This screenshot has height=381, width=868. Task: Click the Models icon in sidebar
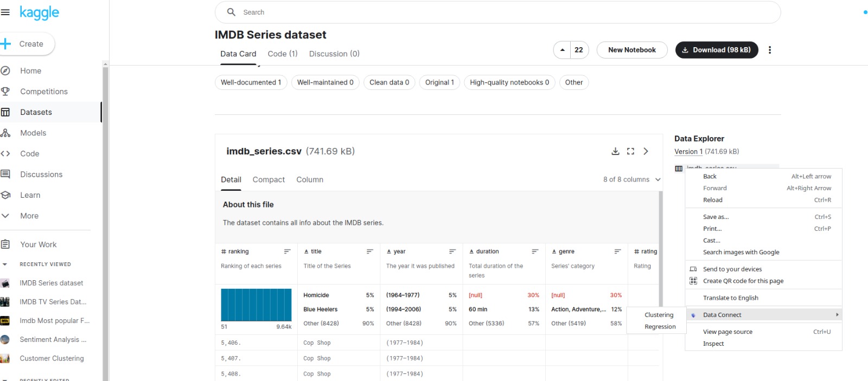[x=5, y=133]
